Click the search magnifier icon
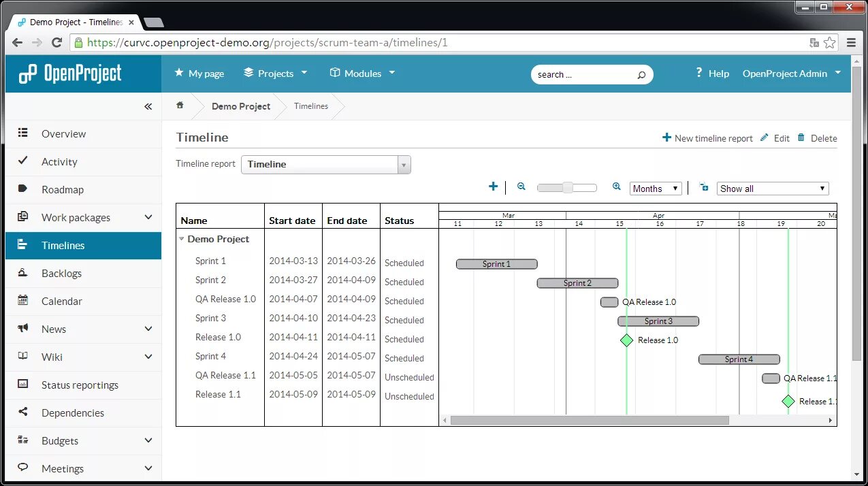The width and height of the screenshot is (868, 486). tap(641, 75)
